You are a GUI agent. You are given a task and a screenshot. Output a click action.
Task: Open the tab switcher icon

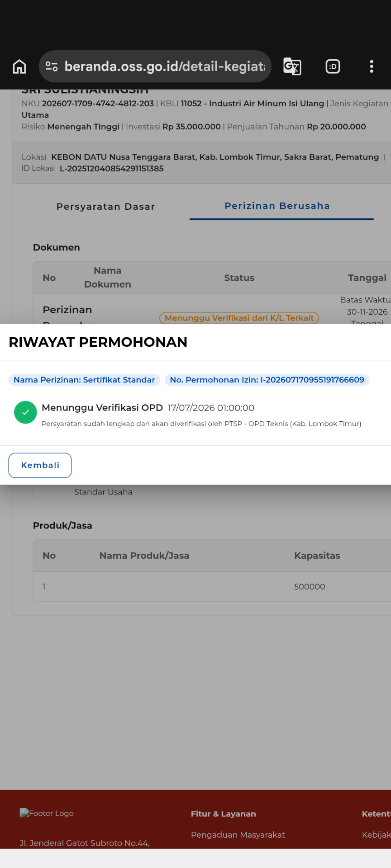333,66
